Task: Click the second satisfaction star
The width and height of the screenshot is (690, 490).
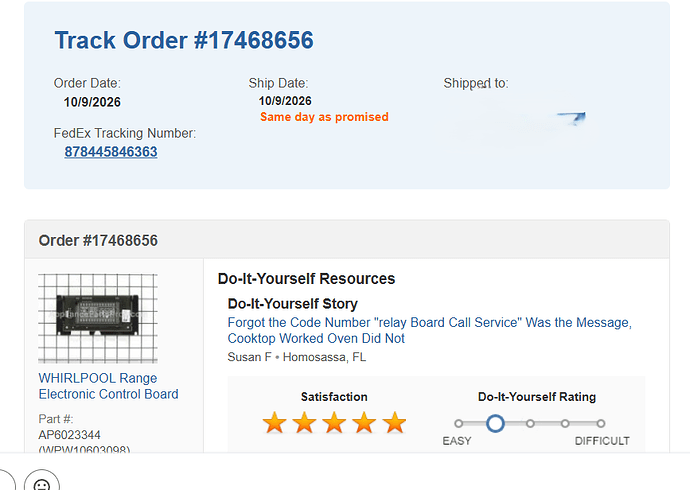Action: (x=304, y=423)
